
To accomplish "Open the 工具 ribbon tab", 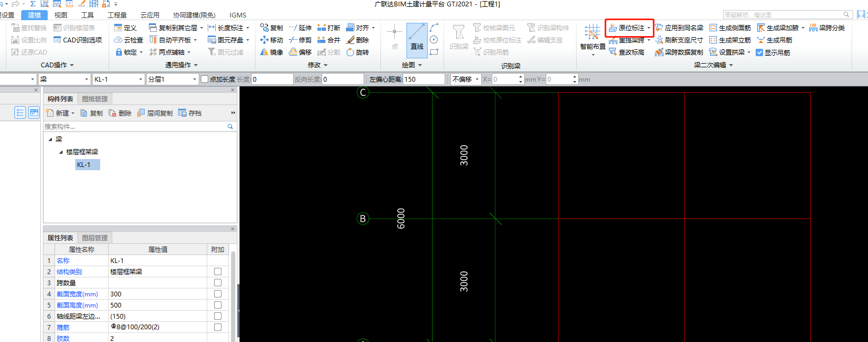I will 87,15.
